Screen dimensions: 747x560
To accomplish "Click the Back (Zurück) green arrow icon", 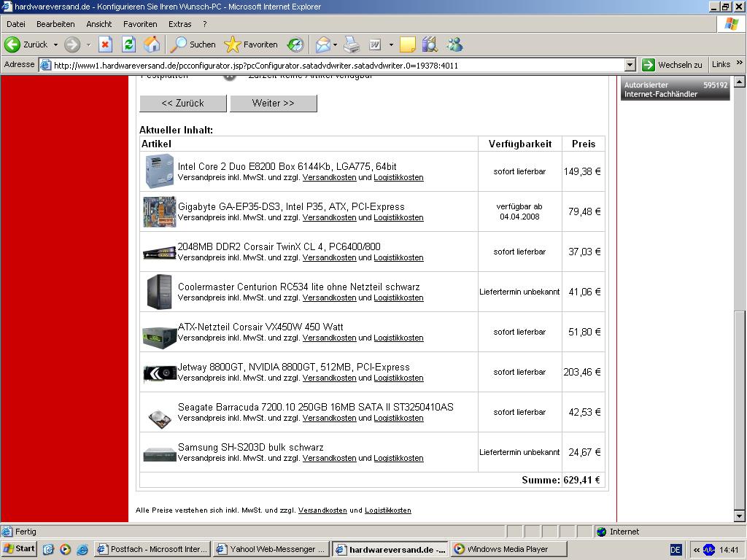I will click(12, 44).
